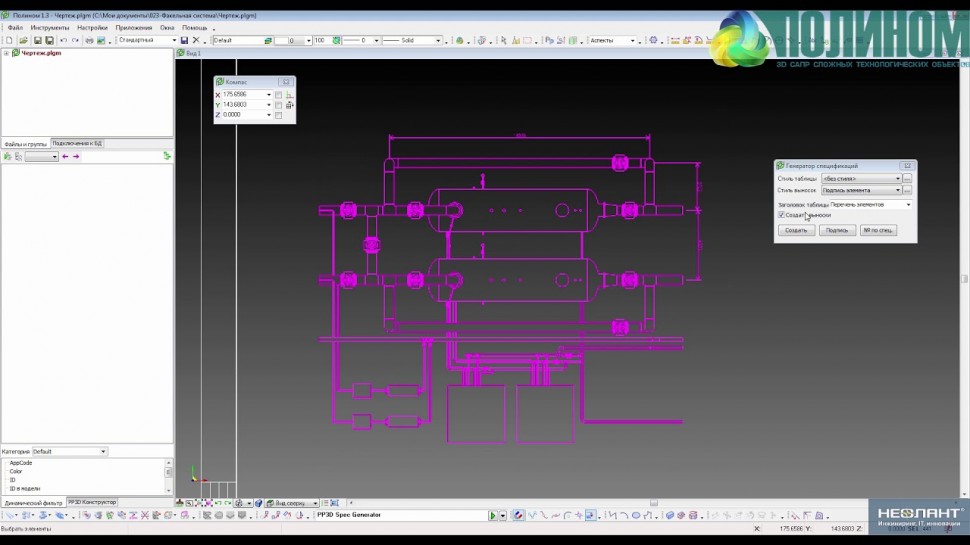
Task: Click the browse button next to Стиль таблицы
Action: 907,178
